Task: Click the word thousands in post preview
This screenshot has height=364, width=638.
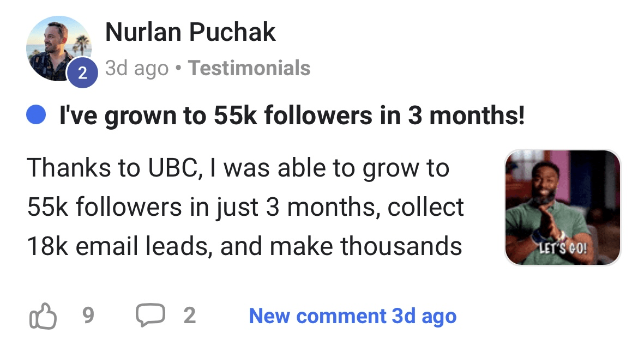Action: pyautogui.click(x=401, y=246)
